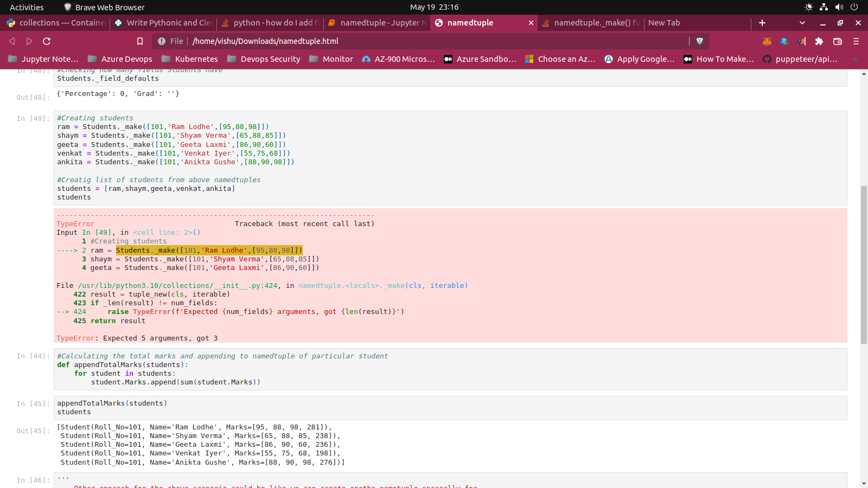This screenshot has width=868, height=488.
Task: Click 'Students._field_defaults' code line
Action: pos(108,79)
